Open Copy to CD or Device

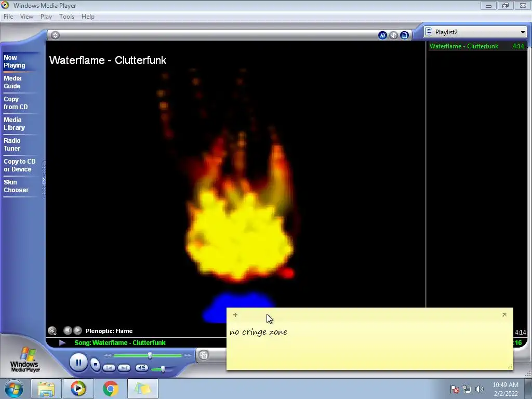tap(19, 165)
